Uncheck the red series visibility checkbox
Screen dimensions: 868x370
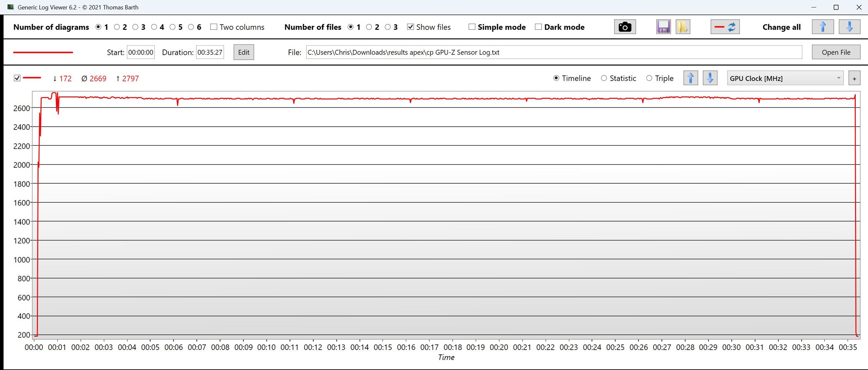[17, 78]
